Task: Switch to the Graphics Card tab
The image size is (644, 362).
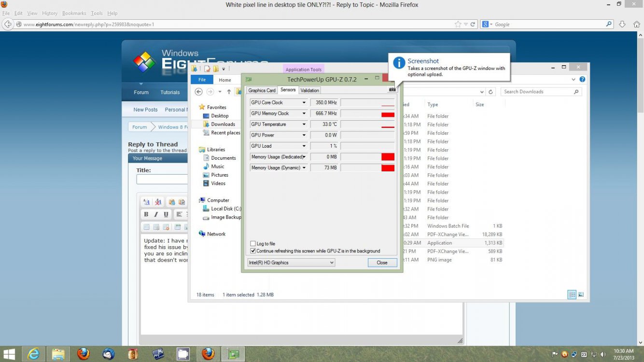Action: coord(262,90)
